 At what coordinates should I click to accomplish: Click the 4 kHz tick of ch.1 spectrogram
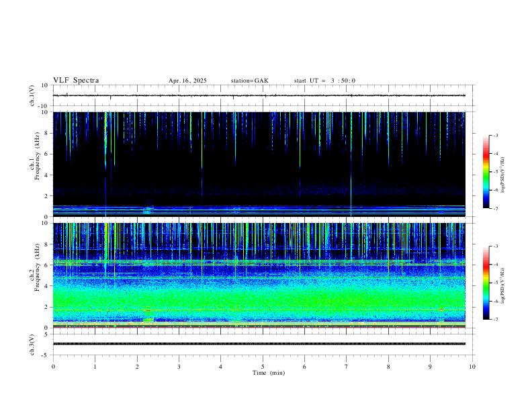tap(46, 175)
